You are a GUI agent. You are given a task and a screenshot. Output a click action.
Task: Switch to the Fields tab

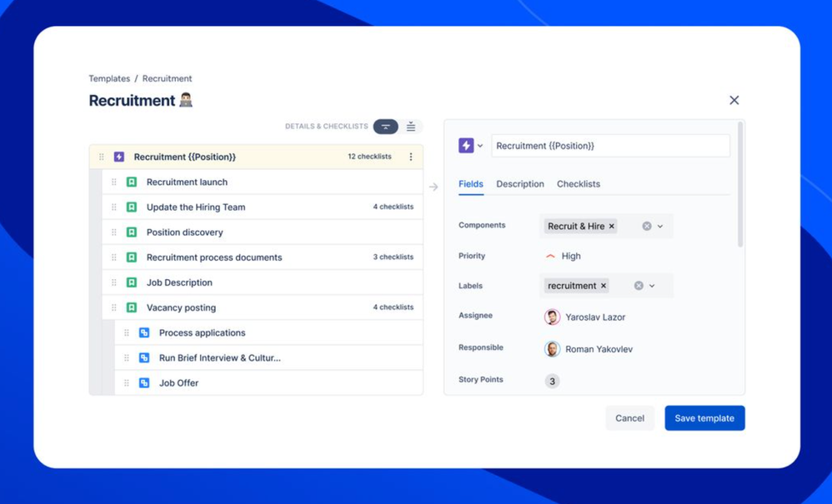pos(471,184)
